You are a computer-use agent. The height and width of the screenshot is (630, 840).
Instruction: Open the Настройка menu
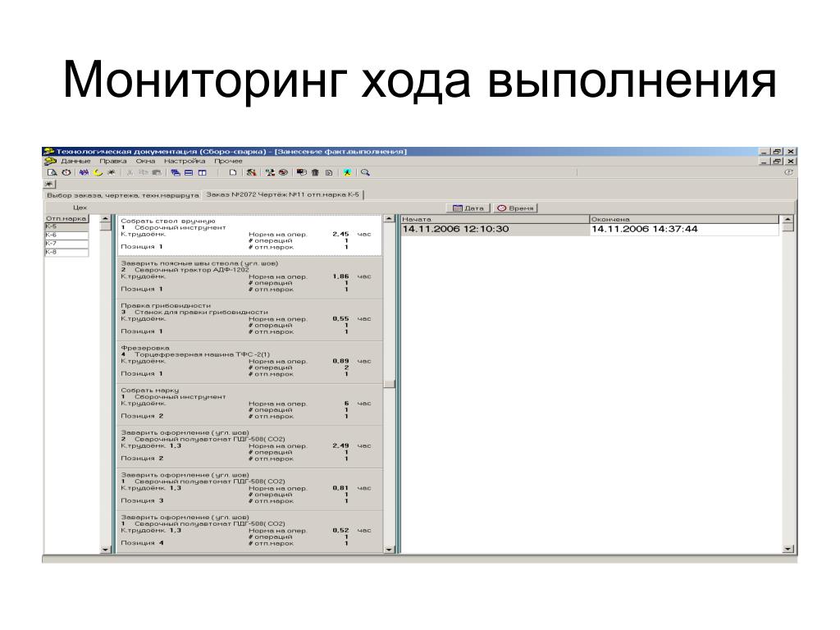[185, 161]
